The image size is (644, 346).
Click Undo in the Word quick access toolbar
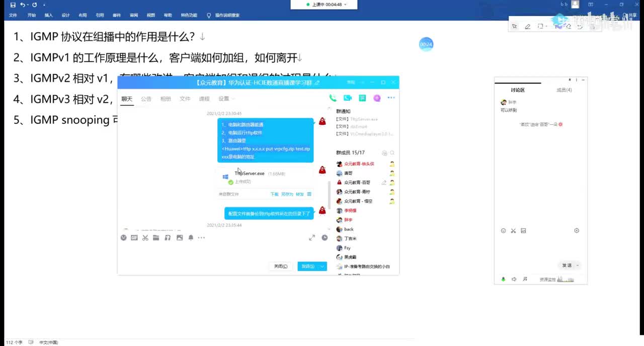coord(23,5)
